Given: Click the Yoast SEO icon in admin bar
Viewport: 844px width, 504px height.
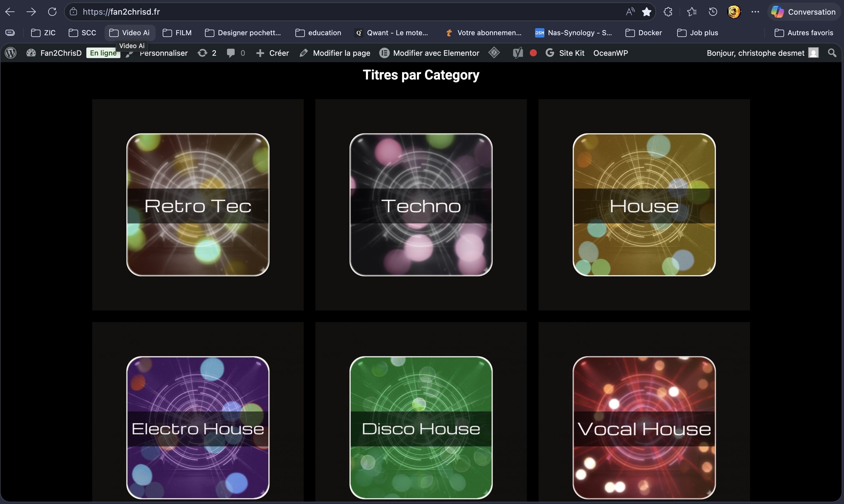Looking at the screenshot, I should click(518, 53).
